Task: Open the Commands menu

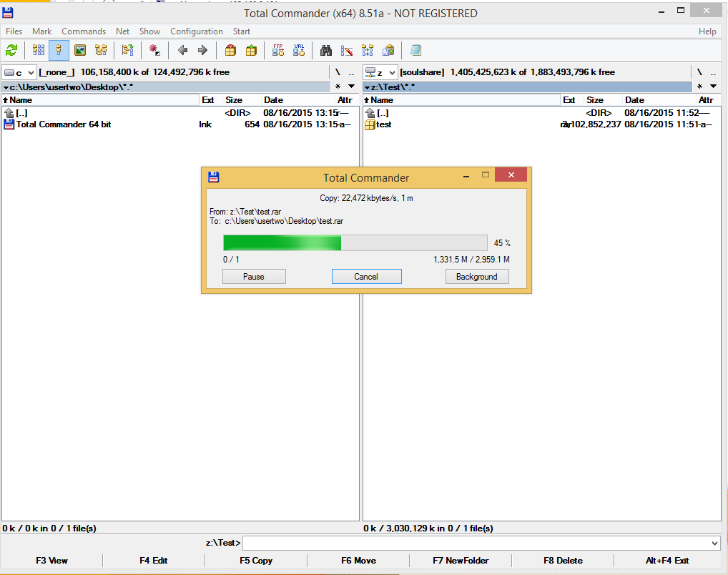Action: (x=84, y=31)
